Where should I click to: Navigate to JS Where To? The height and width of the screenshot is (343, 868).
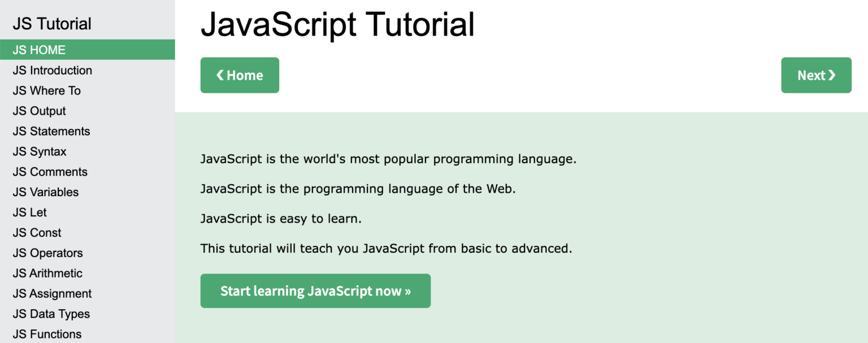pos(47,91)
